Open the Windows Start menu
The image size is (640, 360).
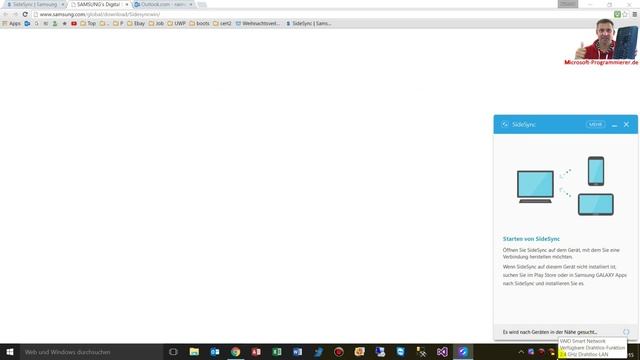pyautogui.click(x=10, y=352)
